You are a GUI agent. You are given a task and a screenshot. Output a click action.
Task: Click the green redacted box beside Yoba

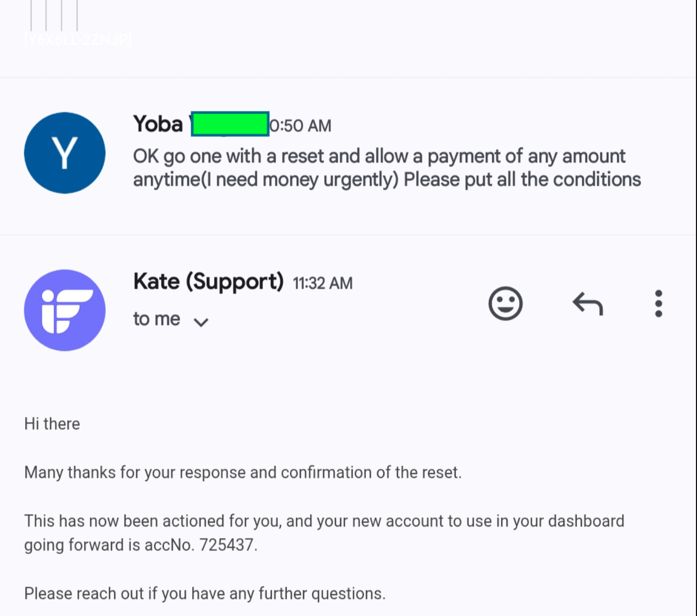pos(230,124)
